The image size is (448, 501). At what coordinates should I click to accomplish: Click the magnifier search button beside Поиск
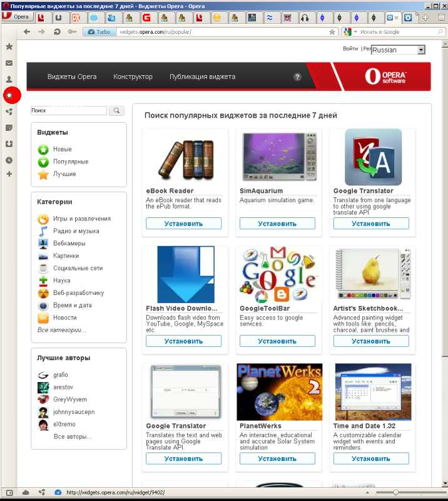[116, 111]
